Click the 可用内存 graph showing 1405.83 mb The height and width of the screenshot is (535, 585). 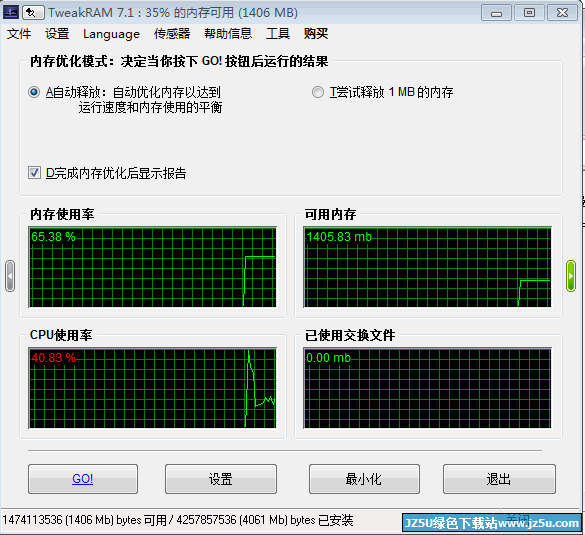428,267
